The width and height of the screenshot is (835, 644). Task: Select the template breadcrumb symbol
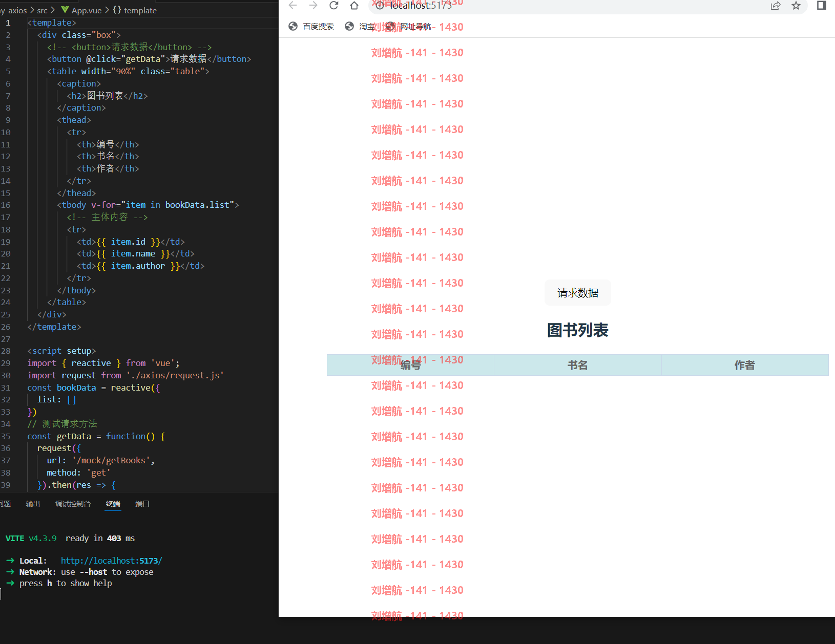(140, 10)
